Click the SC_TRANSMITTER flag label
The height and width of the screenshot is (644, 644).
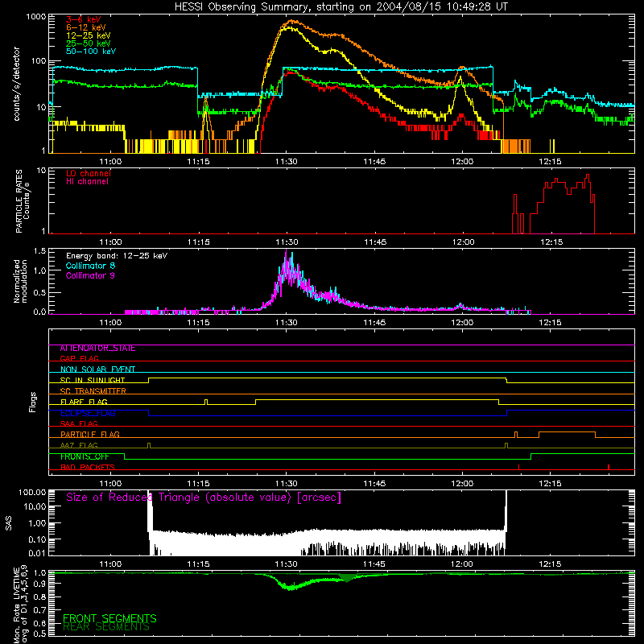pos(93,390)
